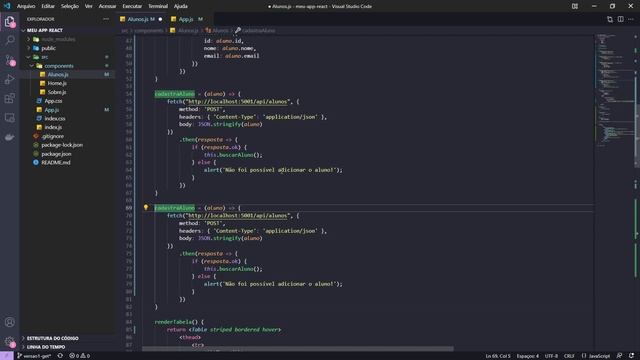The image size is (640, 360).
Task: Open the Run and Debug view
Action: tap(10, 79)
